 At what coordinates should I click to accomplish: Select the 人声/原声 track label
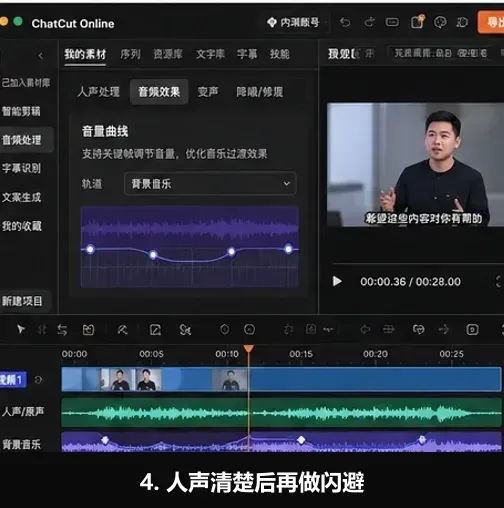click(x=23, y=411)
